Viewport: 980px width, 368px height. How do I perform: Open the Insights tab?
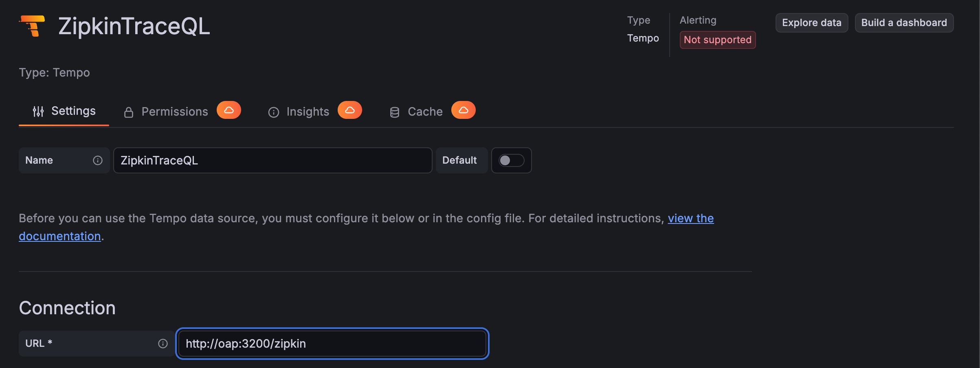[x=308, y=111]
